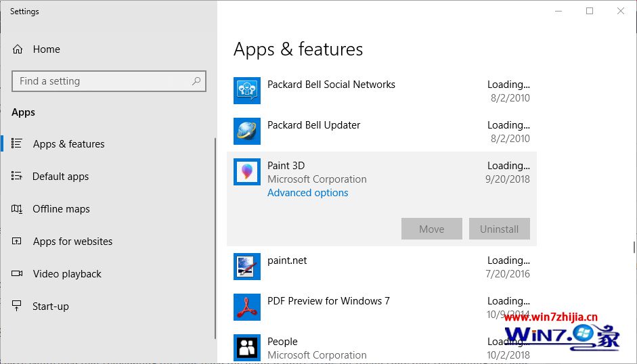Click the Default apps icon
The height and width of the screenshot is (364, 637).
pyautogui.click(x=17, y=176)
